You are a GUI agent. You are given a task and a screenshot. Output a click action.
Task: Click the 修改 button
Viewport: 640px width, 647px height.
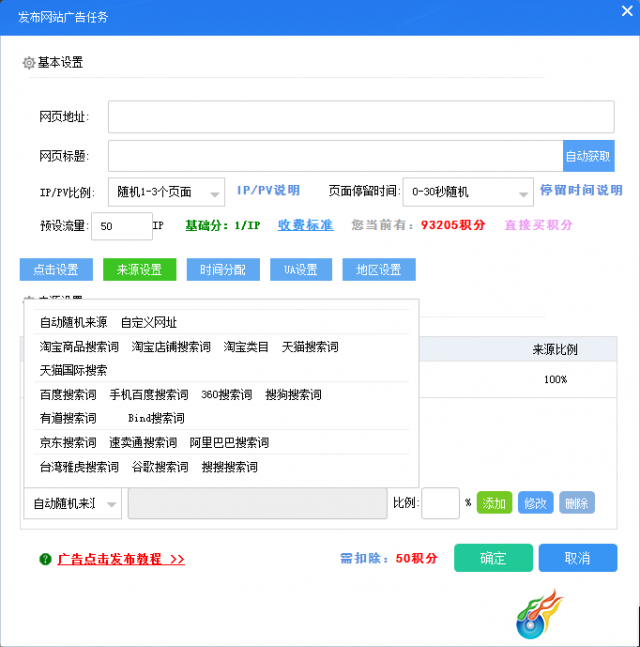(x=536, y=503)
